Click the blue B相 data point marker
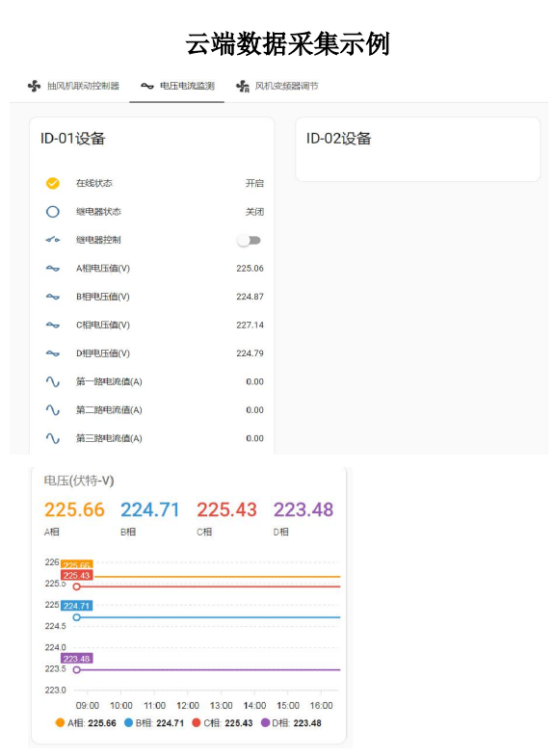 [77, 617]
